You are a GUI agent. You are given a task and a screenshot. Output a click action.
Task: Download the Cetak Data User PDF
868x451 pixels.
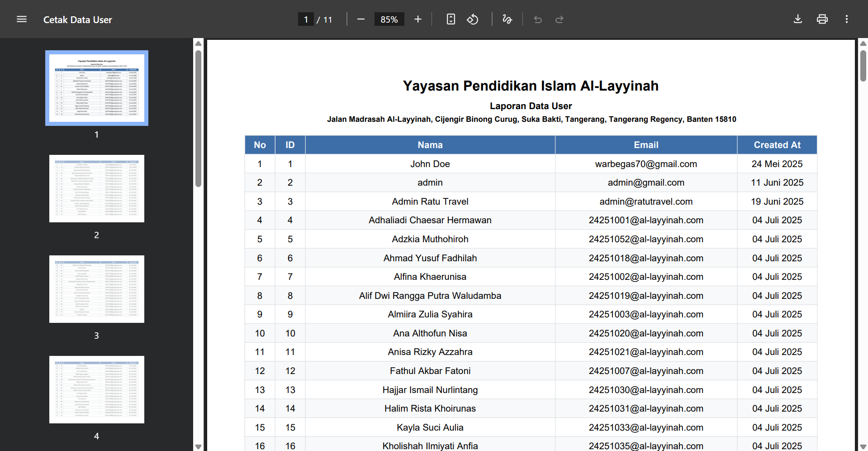(797, 19)
